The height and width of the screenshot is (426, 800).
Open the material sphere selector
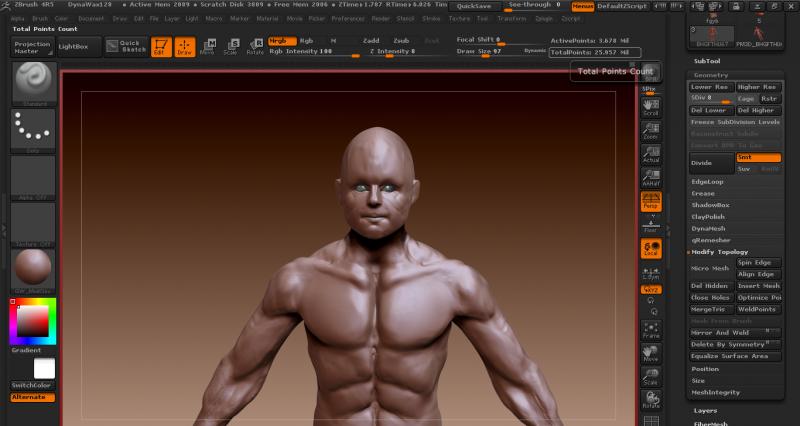[33, 271]
